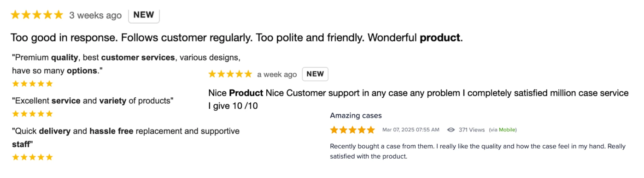Click the stars next to a week ago
This screenshot has width=644, height=178.
click(x=230, y=74)
